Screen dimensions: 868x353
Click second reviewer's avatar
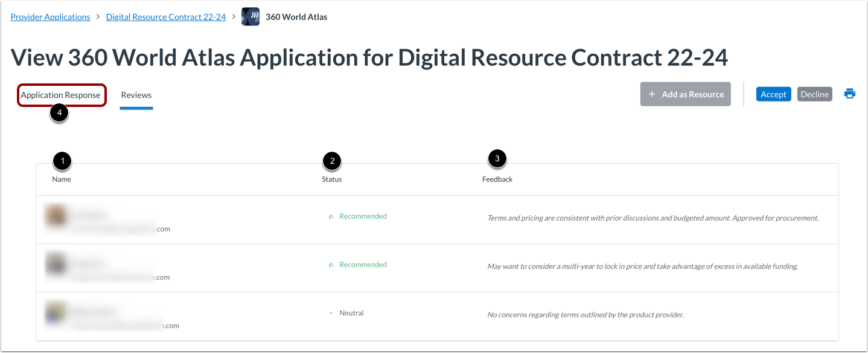[x=56, y=265]
